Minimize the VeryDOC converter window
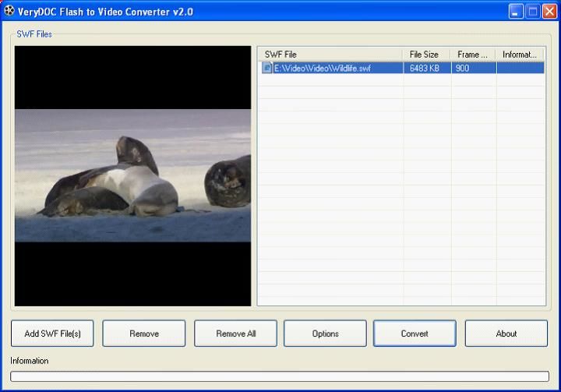This screenshot has height=392, width=561. 516,12
